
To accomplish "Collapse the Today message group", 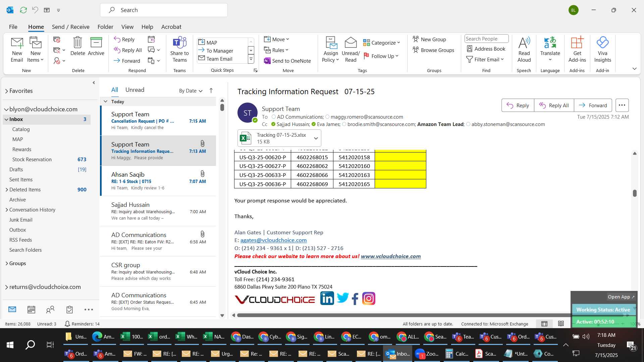I will [105, 101].
